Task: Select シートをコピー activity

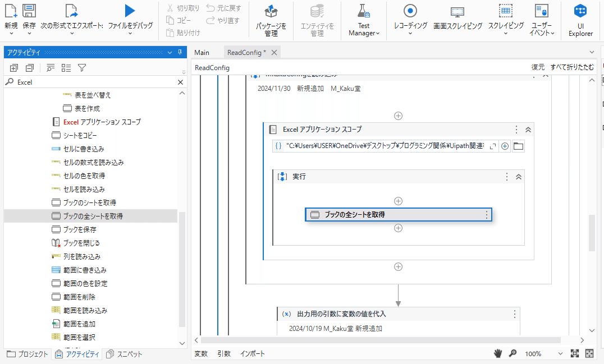Action: click(x=74, y=135)
